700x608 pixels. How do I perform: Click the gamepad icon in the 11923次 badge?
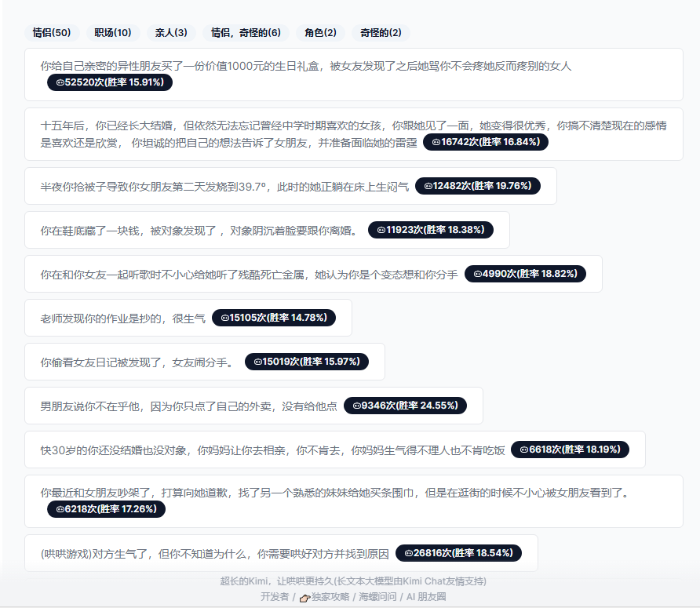click(x=381, y=230)
